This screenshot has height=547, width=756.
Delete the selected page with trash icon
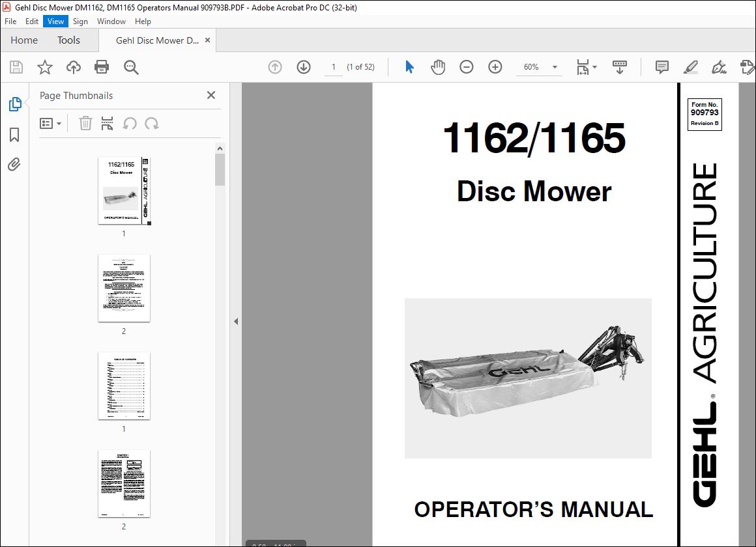(x=85, y=123)
